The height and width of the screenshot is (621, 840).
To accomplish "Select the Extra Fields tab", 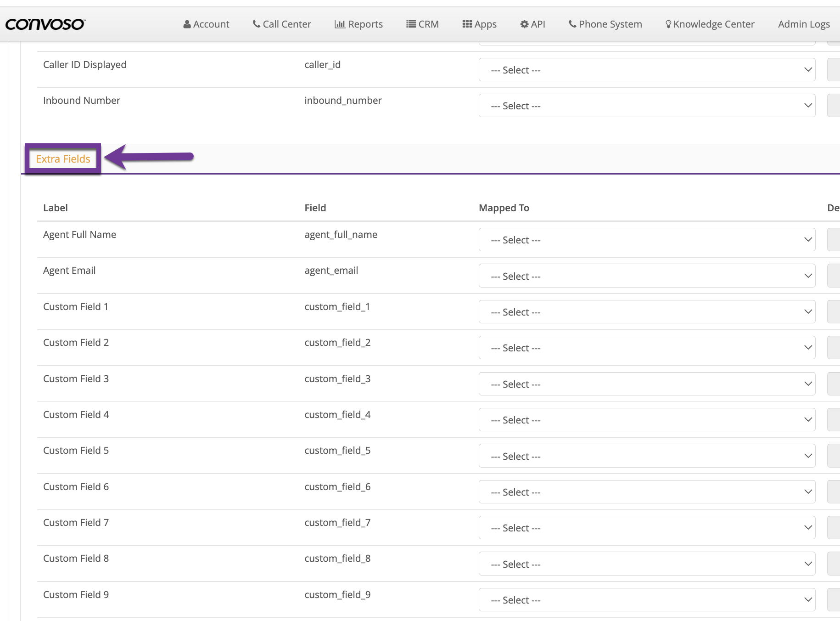I will pyautogui.click(x=63, y=159).
